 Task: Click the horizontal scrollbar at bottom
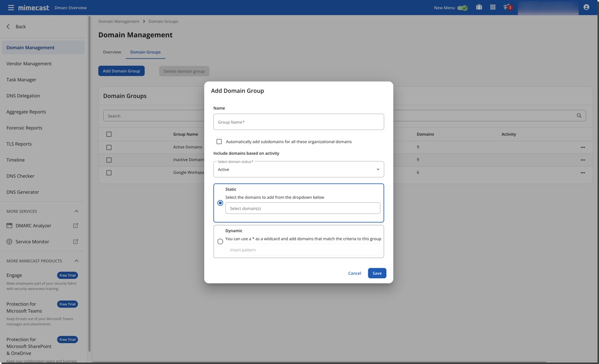coord(319,362)
